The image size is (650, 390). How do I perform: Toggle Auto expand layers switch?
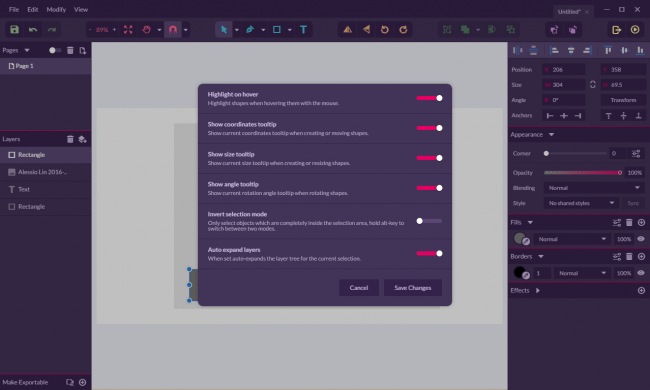point(429,254)
